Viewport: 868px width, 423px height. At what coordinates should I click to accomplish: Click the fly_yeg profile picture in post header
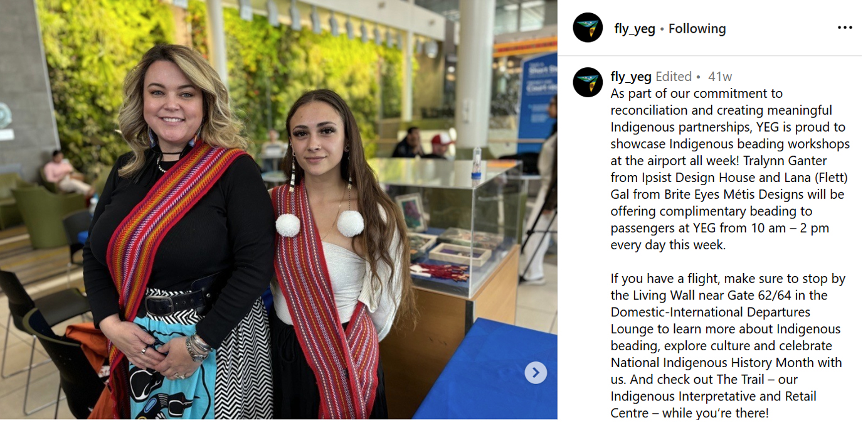coord(588,28)
